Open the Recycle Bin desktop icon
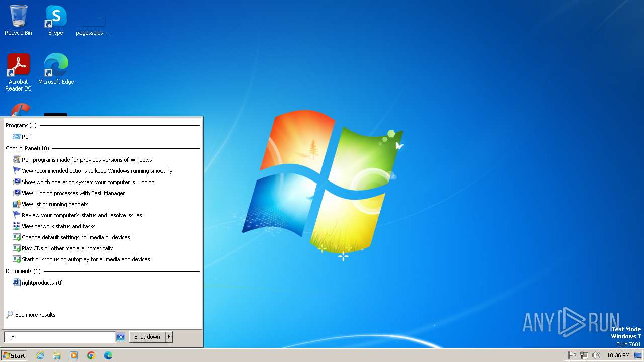This screenshot has width=644, height=362. click(x=18, y=20)
